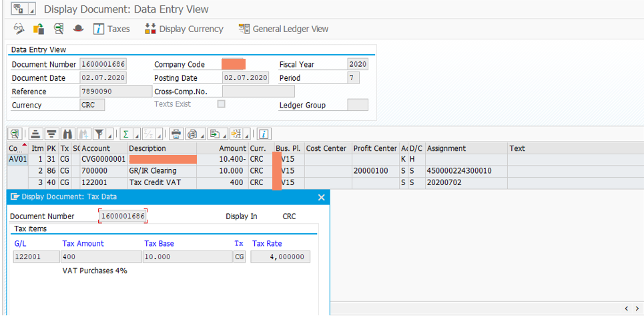644x316 pixels.
Task: Sort the grid in ascending order
Action: (x=36, y=134)
